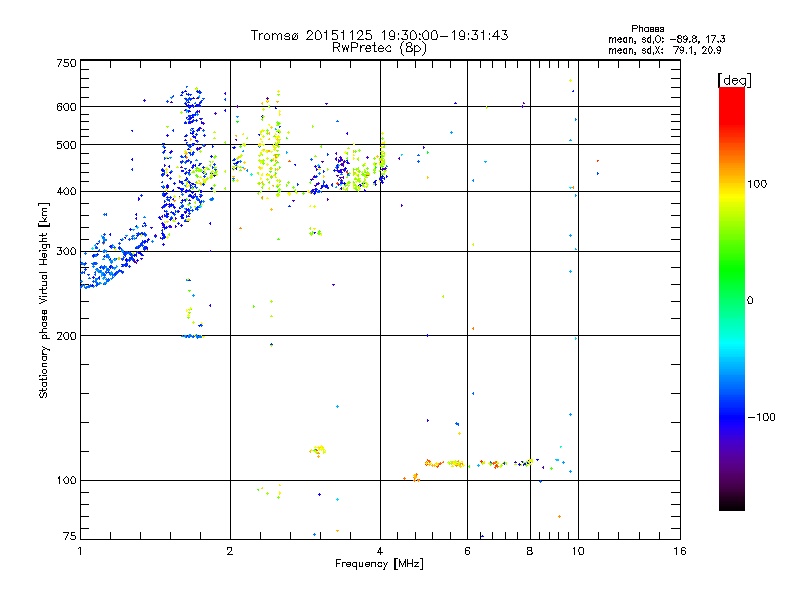
Task: Click the x-axis tick label '2'
Action: tap(230, 551)
